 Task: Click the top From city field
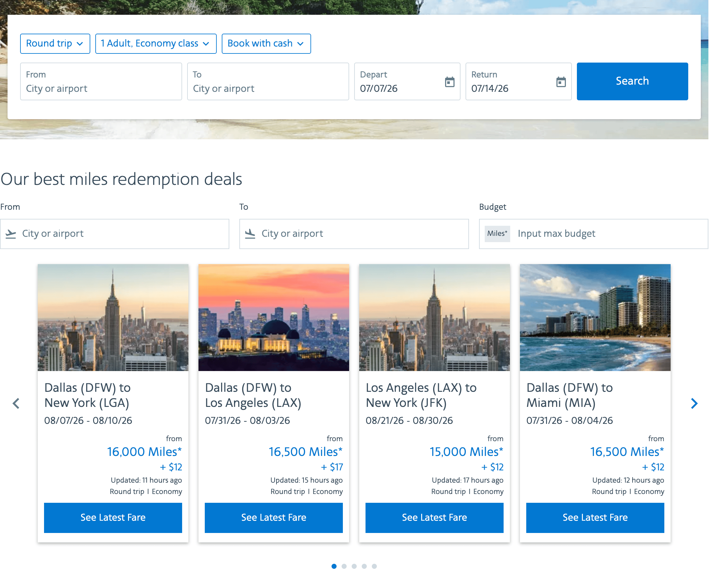(x=101, y=81)
